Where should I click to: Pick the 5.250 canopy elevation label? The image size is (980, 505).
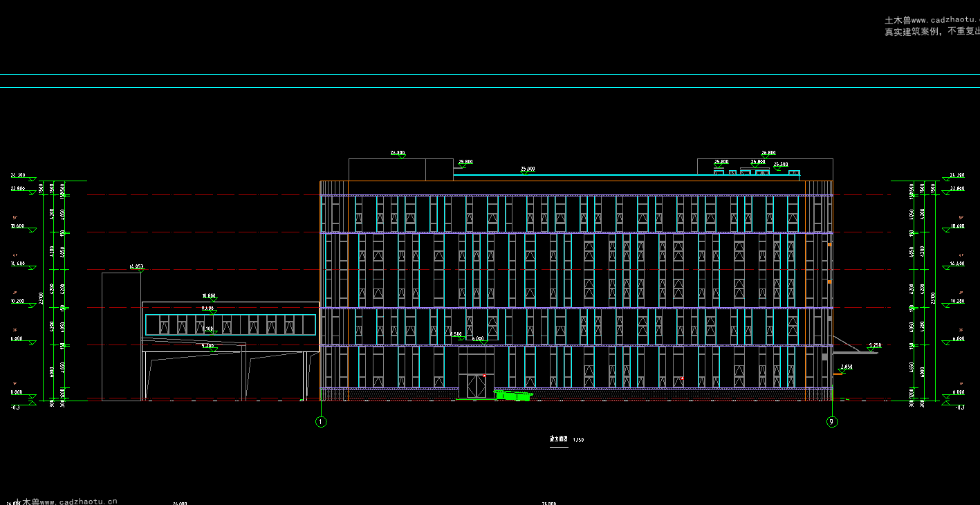pos(876,345)
